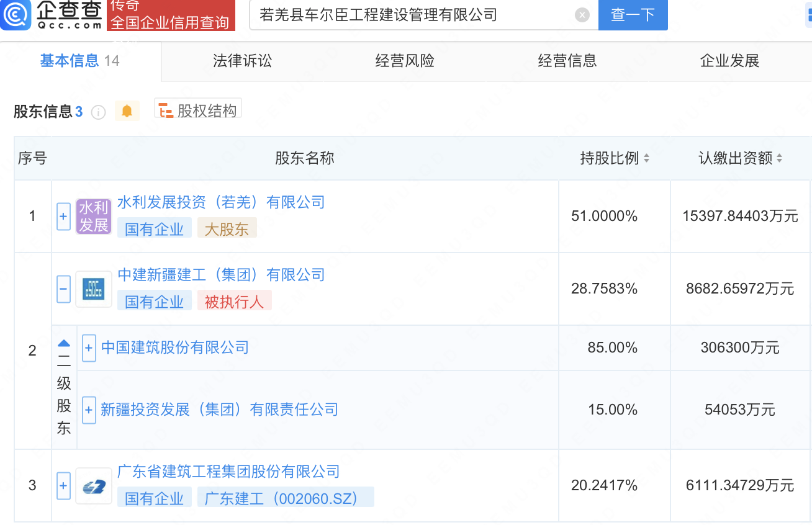Click the info icon next to 股东信息
812x525 pixels.
point(98,112)
